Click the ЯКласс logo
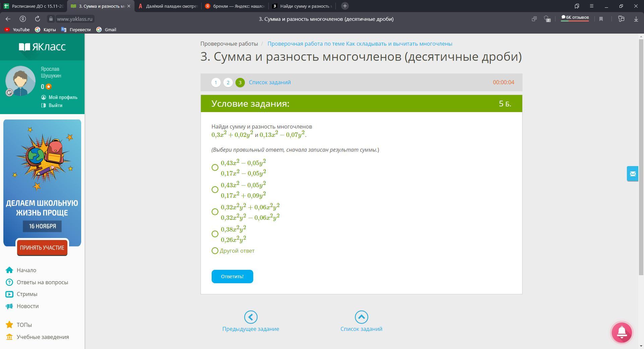Image resolution: width=644 pixels, height=349 pixels. click(x=42, y=47)
